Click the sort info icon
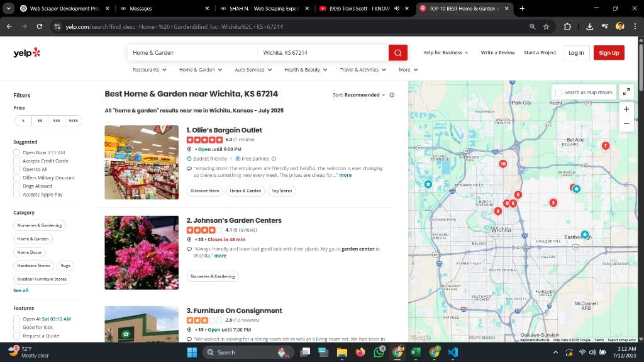Viewport: 644px width, 362px height. (392, 95)
